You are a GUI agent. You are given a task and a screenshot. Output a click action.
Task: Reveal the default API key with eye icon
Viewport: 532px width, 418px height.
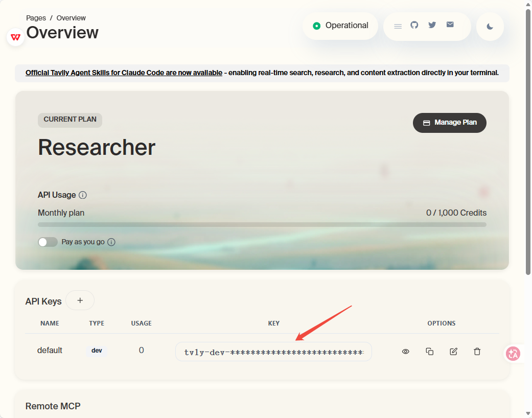(x=405, y=352)
